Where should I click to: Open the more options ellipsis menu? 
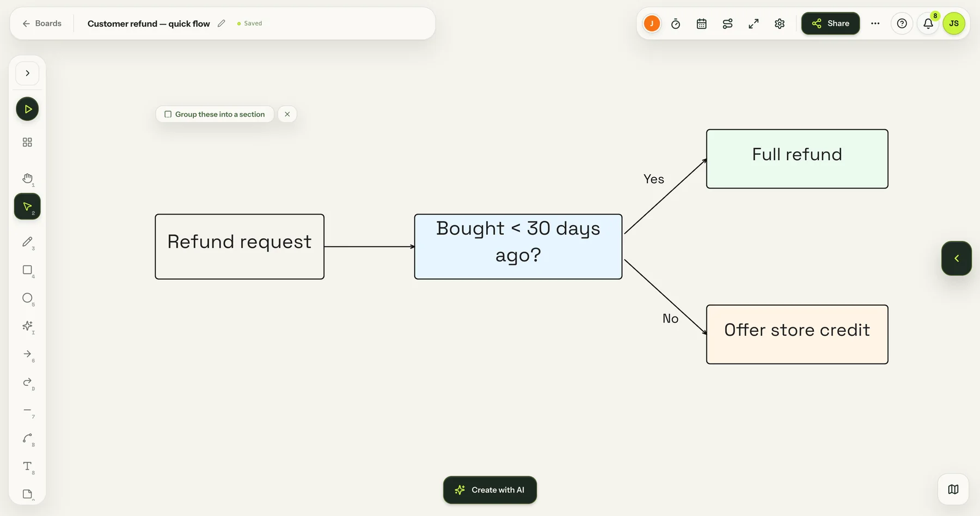coord(875,23)
